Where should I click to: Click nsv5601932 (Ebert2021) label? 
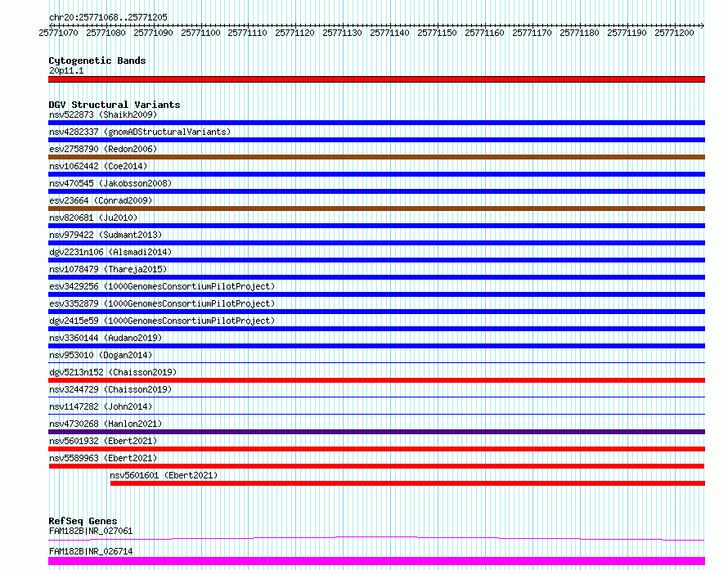103,441
